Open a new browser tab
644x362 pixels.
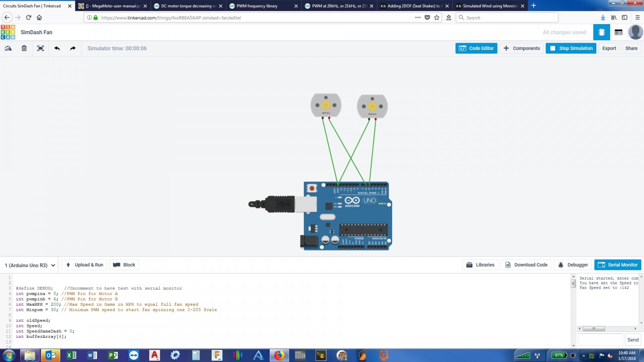[534, 6]
